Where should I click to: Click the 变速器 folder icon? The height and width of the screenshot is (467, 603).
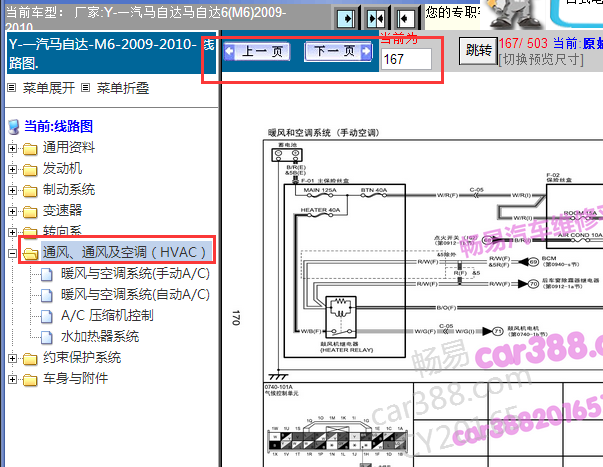(30, 212)
